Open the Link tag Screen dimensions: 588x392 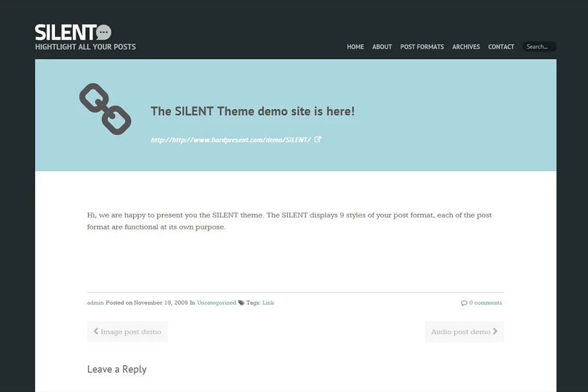[268, 303]
